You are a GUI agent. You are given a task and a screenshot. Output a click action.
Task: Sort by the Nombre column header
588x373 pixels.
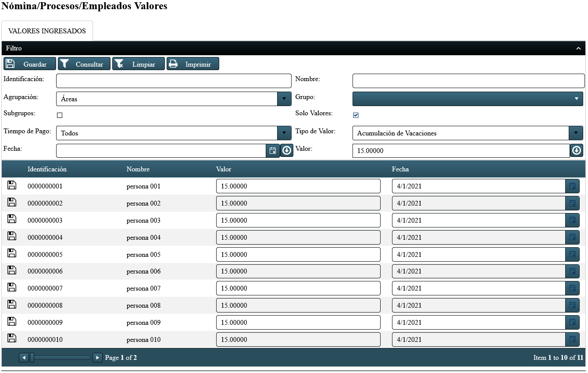point(138,169)
